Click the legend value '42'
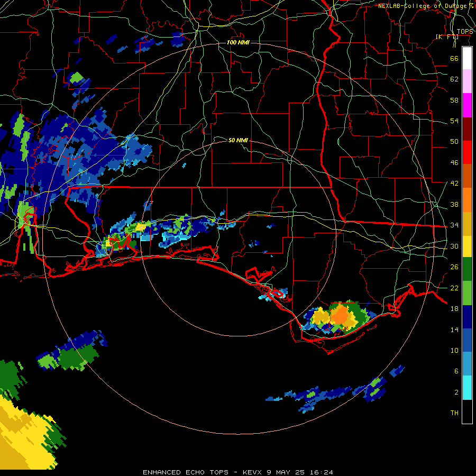The width and height of the screenshot is (476, 476). coord(454,184)
